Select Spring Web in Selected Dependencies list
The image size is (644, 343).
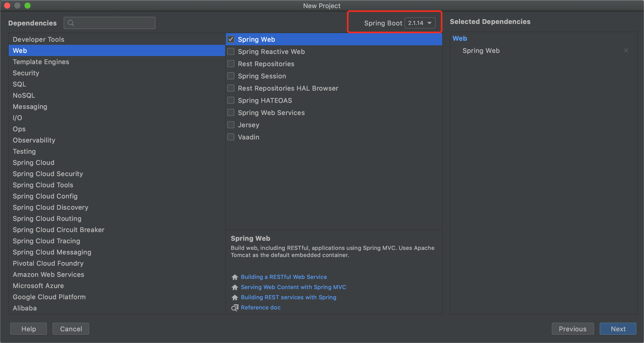(481, 51)
